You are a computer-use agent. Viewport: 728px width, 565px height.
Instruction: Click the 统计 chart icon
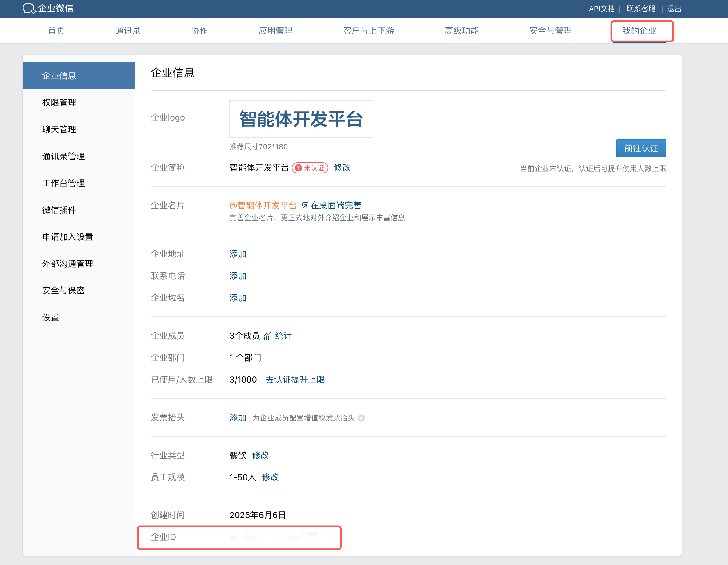click(x=267, y=336)
